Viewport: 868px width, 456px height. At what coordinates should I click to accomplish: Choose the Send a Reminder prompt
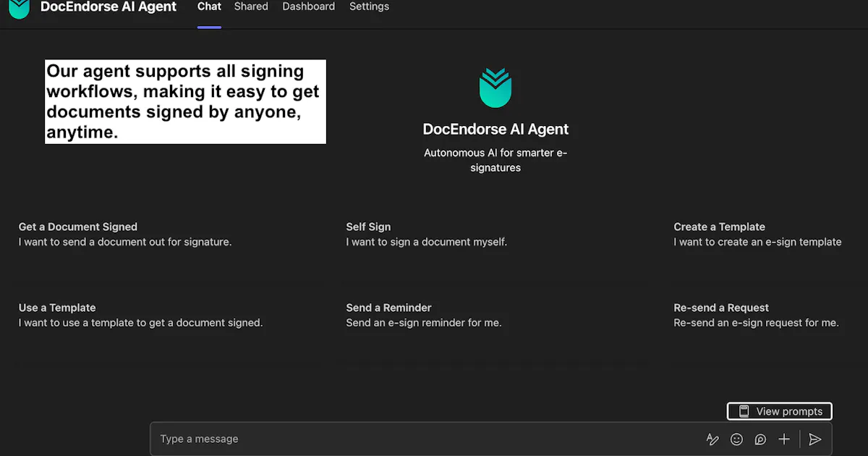[x=424, y=316]
